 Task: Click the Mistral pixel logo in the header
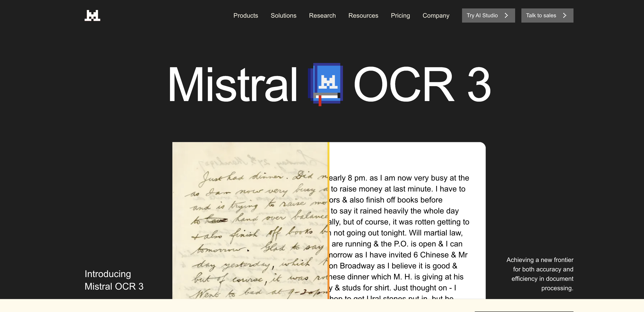[x=92, y=16]
